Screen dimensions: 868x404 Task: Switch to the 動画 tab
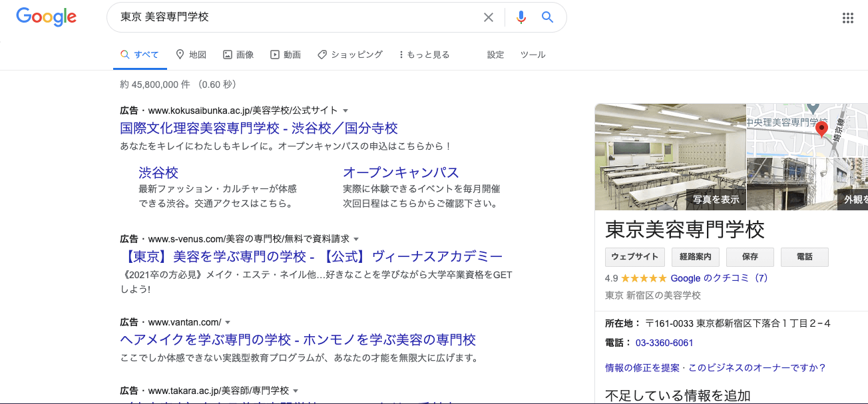click(x=286, y=55)
